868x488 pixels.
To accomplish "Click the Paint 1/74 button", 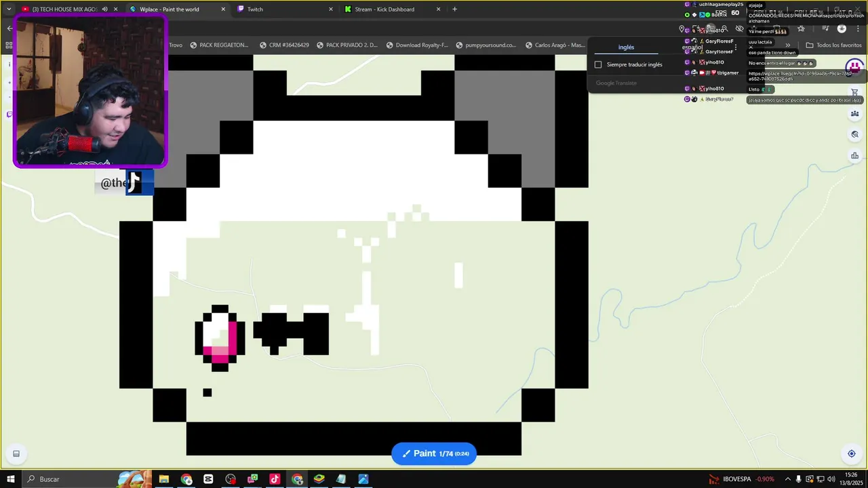I will point(434,453).
